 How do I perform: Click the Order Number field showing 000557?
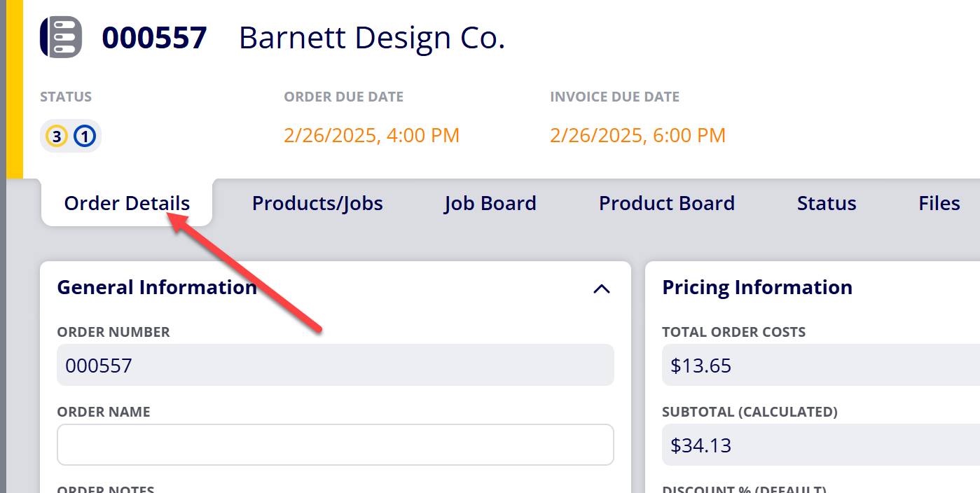pos(336,365)
